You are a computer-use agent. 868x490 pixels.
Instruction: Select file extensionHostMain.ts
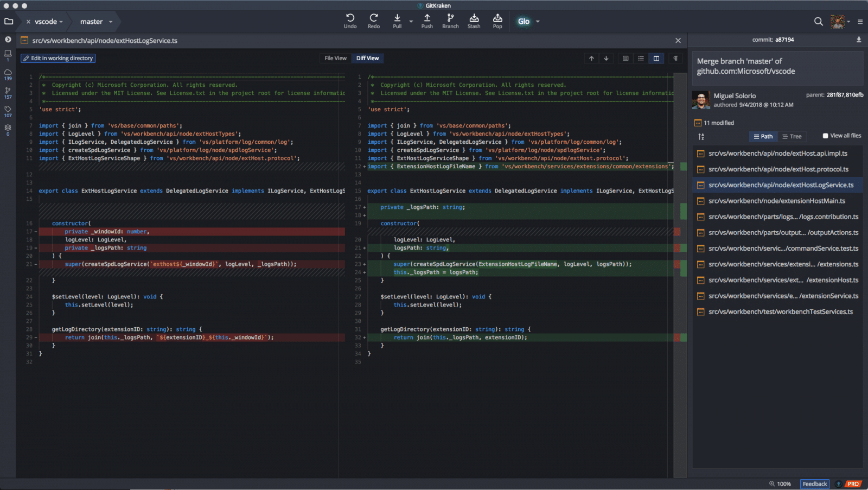point(778,201)
